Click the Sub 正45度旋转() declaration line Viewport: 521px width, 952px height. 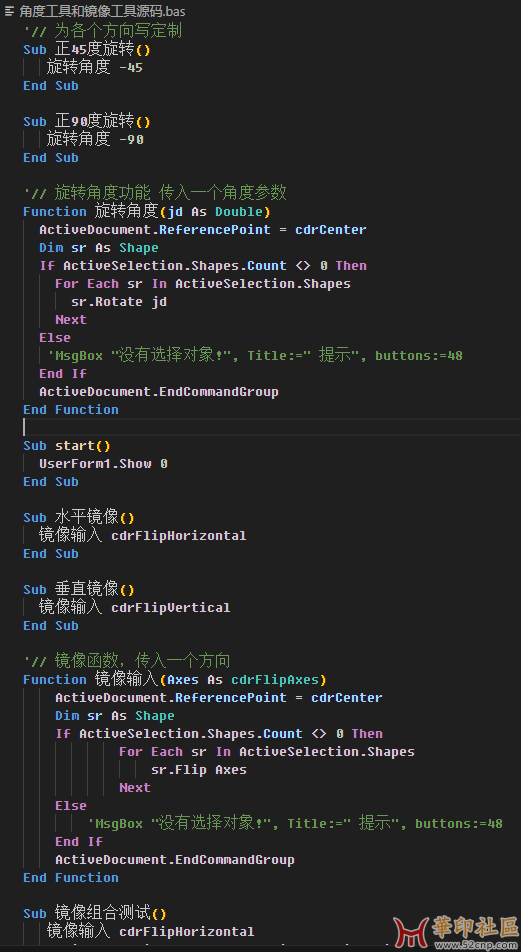click(x=87, y=50)
